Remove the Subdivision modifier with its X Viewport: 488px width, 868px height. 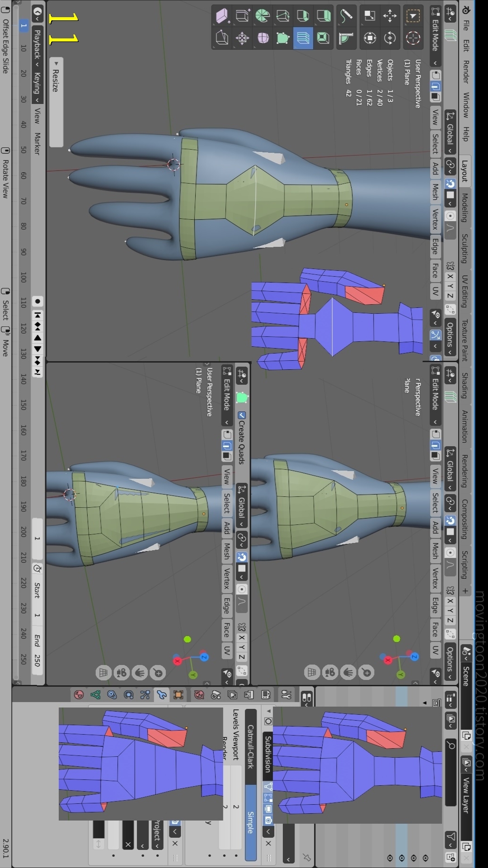[268, 843]
